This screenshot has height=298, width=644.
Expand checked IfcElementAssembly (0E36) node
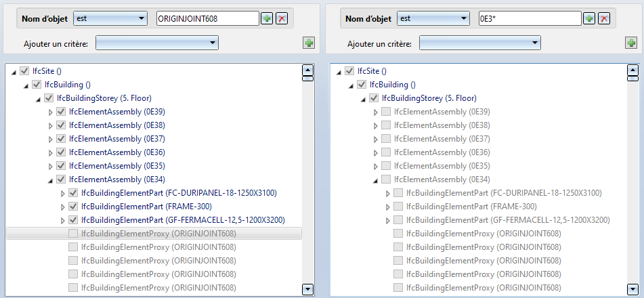pyautogui.click(x=51, y=152)
